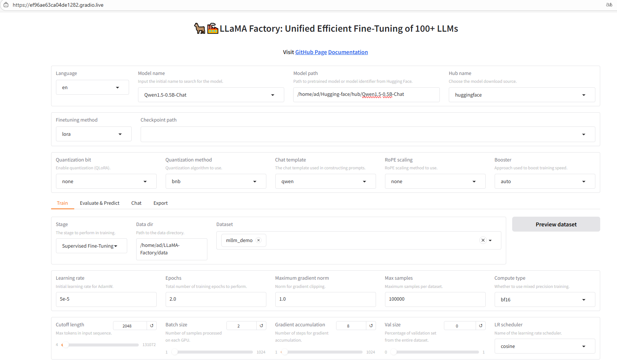Image resolution: width=617 pixels, height=364 pixels.
Task: Click the Batch size slider handle
Action: [174, 352]
